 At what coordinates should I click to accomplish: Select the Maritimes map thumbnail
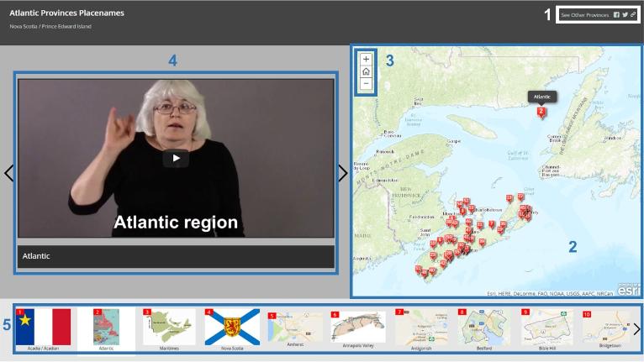(169, 329)
